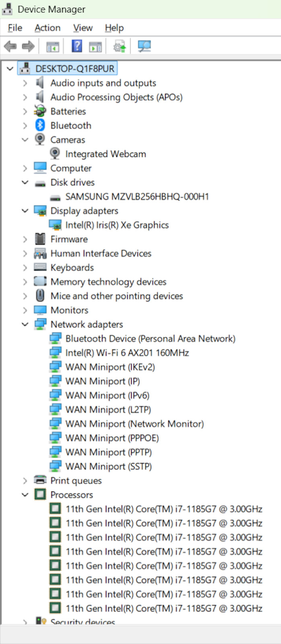Expand the Audio Processing Objects chevron
The width and height of the screenshot is (281, 644).
pyautogui.click(x=25, y=97)
